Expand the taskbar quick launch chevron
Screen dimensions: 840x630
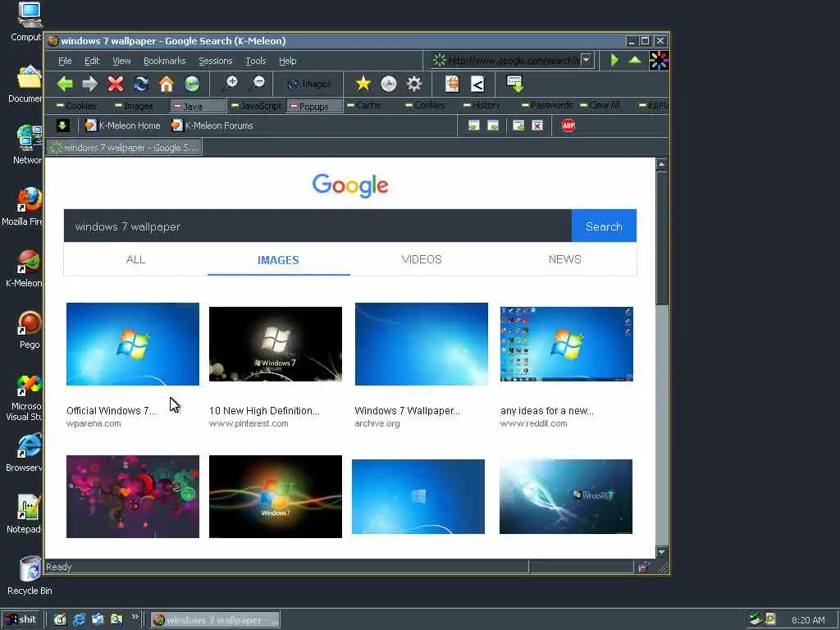click(x=135, y=617)
